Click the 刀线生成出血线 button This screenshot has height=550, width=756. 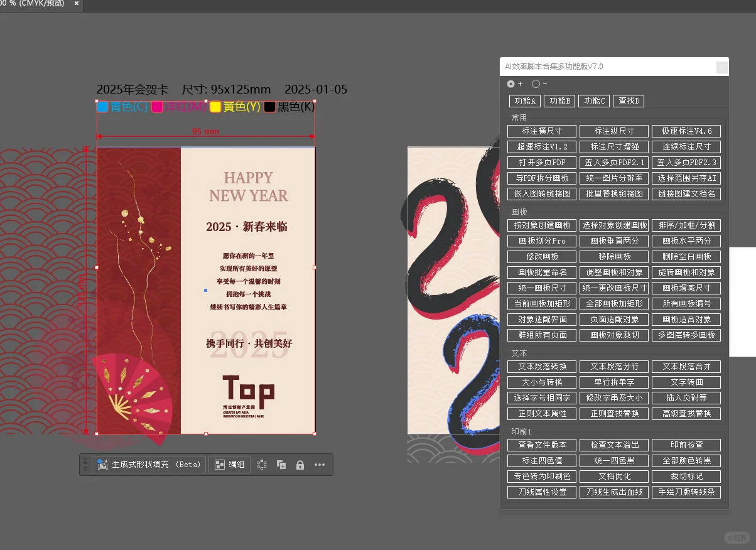[x=614, y=492]
